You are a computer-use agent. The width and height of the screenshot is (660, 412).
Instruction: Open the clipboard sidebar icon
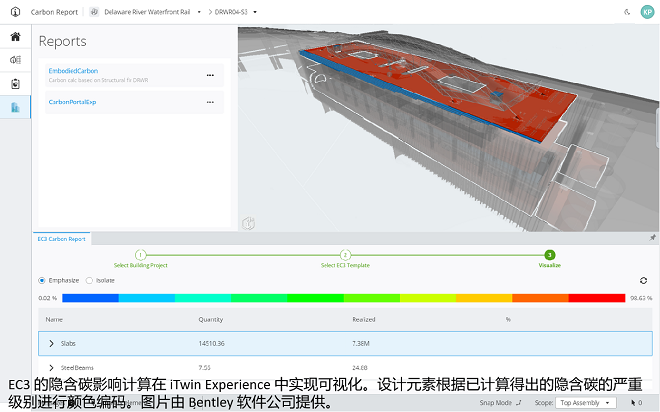pyautogui.click(x=16, y=84)
